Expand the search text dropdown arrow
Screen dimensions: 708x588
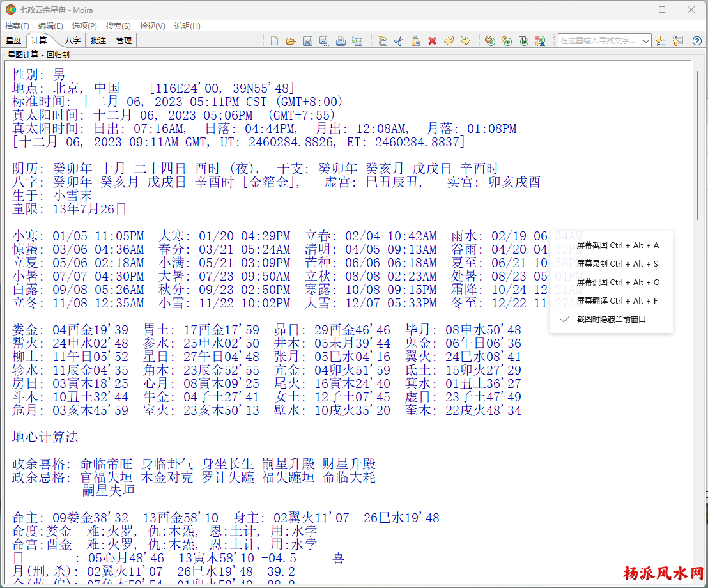(x=645, y=41)
